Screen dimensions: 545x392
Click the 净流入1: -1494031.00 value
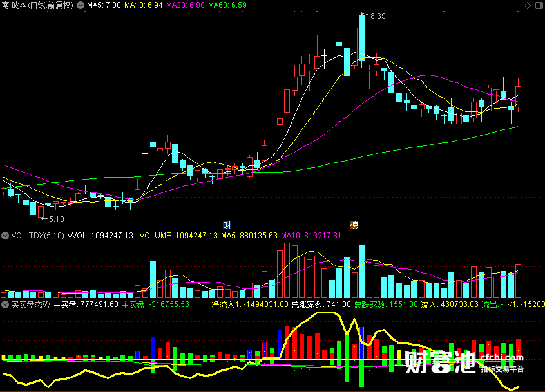pos(250,304)
